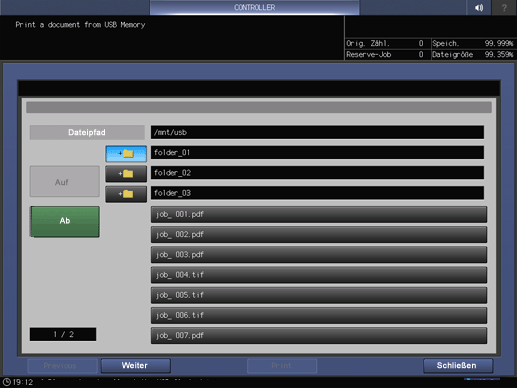The image size is (517, 388).
Task: Select file job_ 006.tif
Action: [x=319, y=315]
